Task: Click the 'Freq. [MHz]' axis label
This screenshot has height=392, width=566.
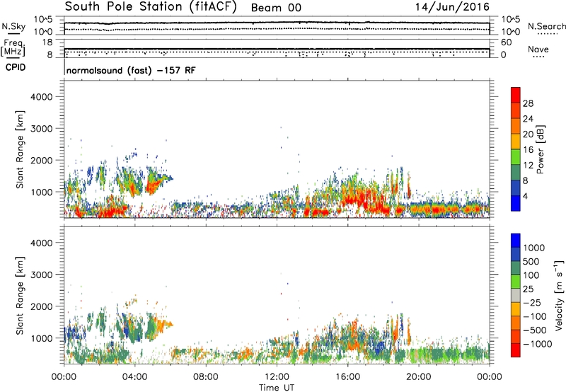Action: point(13,47)
